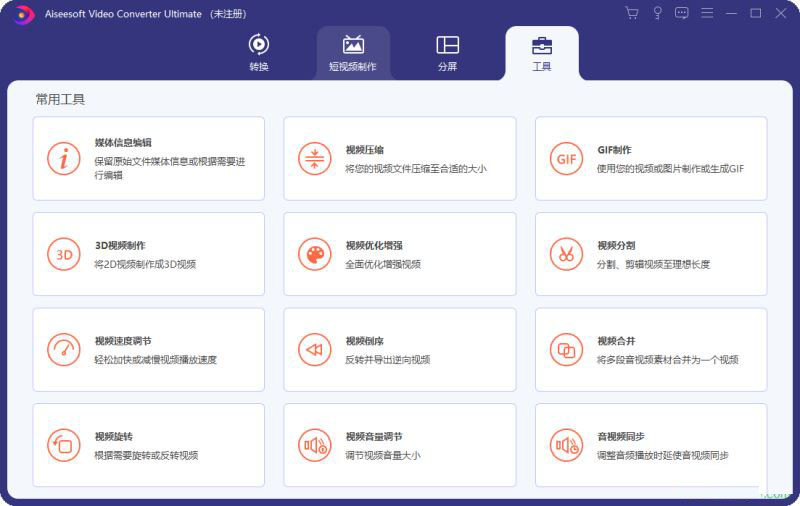800x506 pixels.
Task: Click the media info editor 'i' icon
Action: pyautogui.click(x=64, y=159)
